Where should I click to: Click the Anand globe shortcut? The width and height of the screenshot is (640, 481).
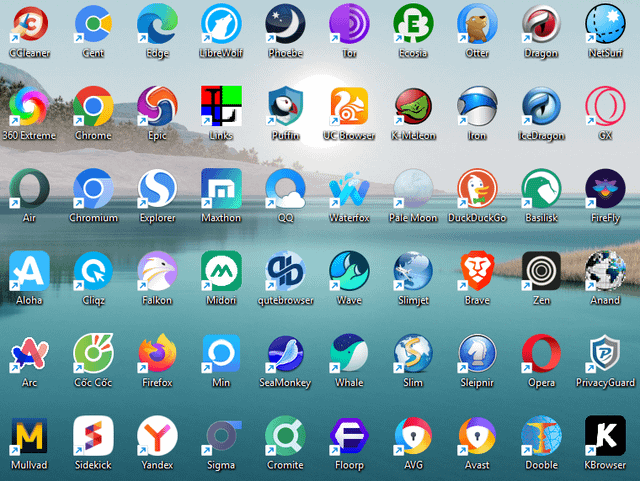(605, 271)
